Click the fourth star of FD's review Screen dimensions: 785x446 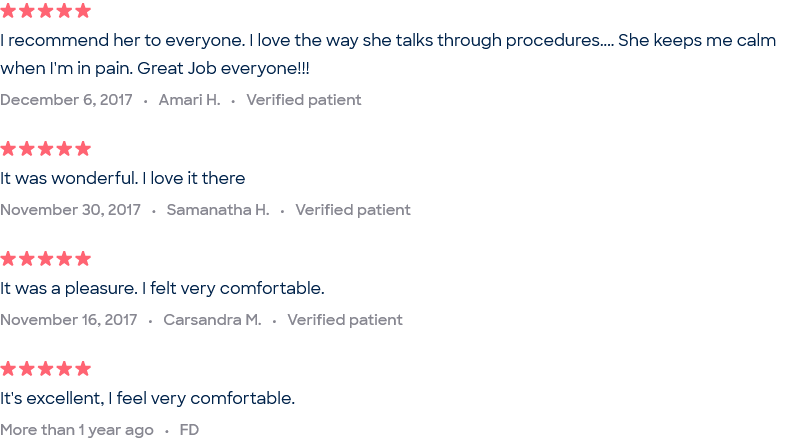(x=64, y=369)
